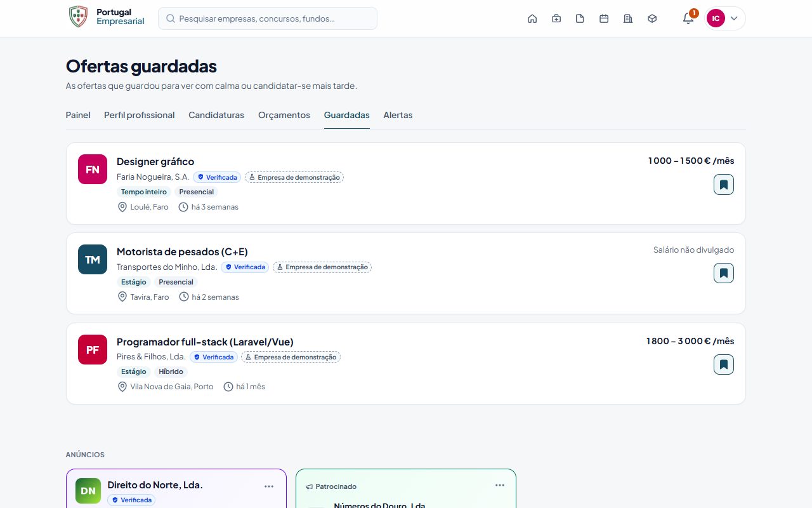Open the Candidaturas tab

216,115
